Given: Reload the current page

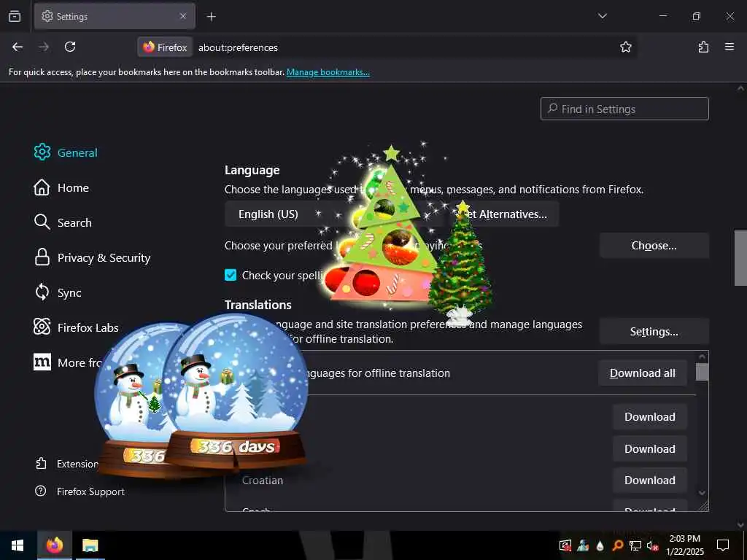Looking at the screenshot, I should tap(70, 47).
